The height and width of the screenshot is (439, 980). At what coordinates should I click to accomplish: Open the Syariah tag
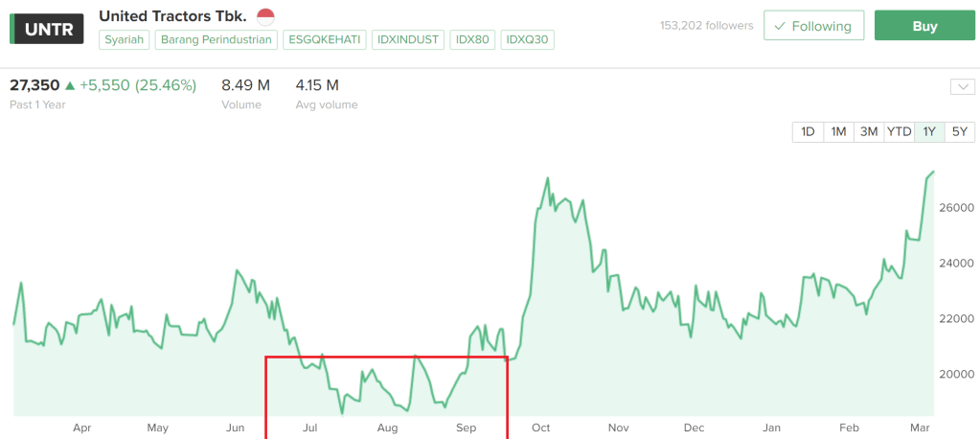125,39
